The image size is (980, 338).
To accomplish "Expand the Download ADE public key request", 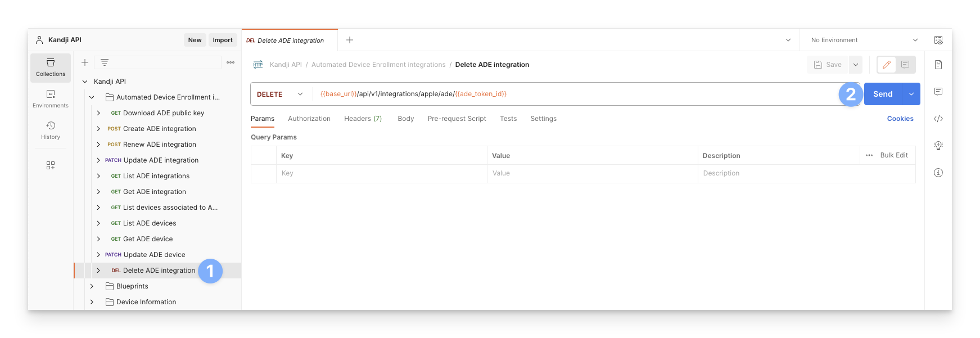I will tap(98, 113).
